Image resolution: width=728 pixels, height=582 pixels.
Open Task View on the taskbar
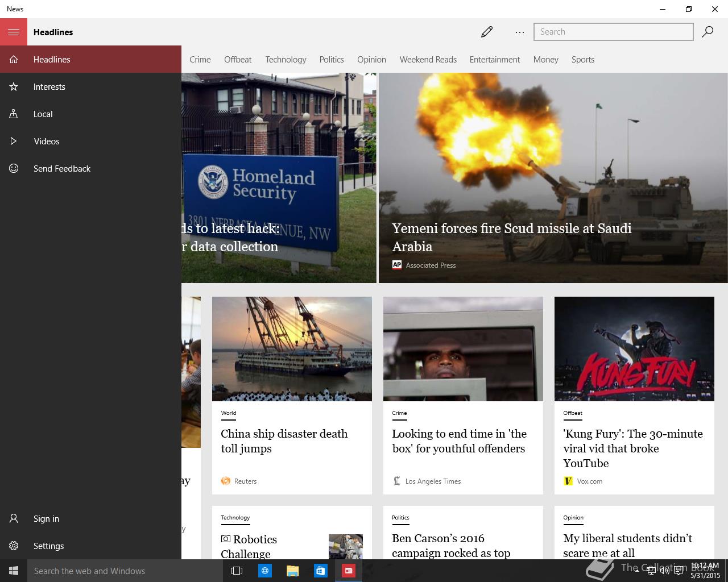pos(237,571)
